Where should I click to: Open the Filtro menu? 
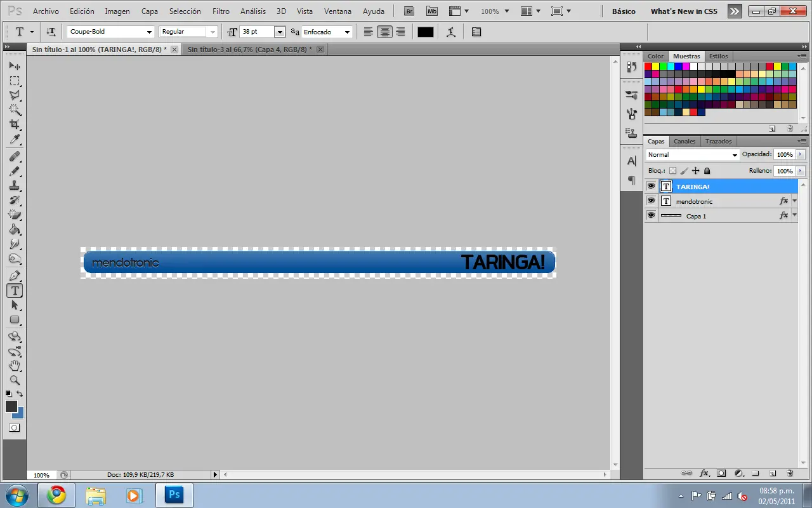(221, 11)
